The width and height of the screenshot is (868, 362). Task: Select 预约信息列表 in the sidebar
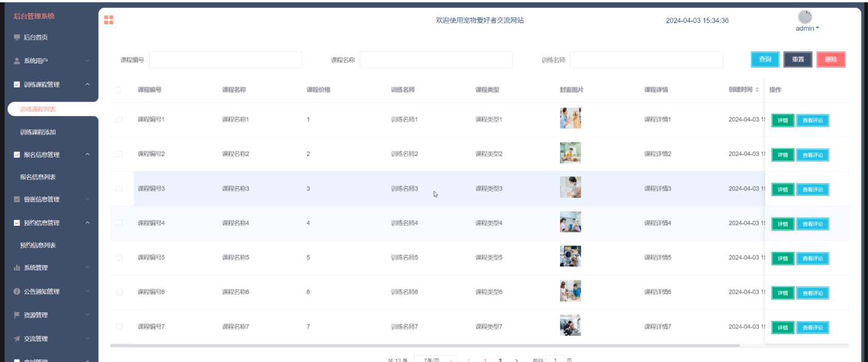pos(38,245)
